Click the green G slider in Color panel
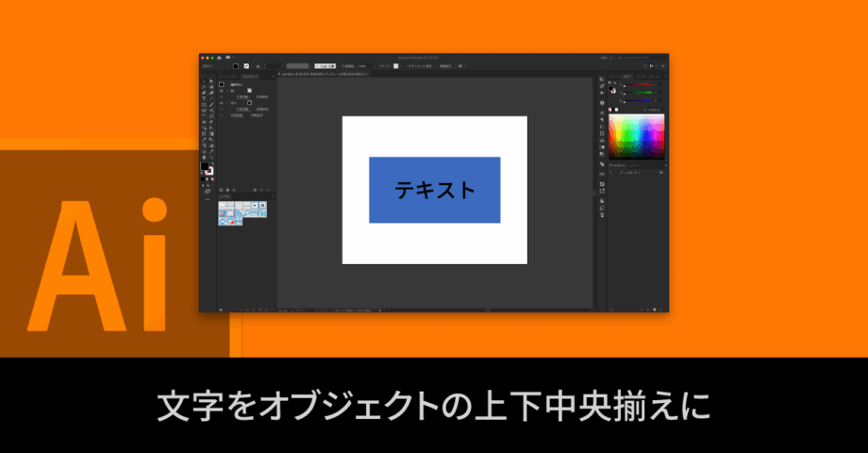 click(638, 92)
